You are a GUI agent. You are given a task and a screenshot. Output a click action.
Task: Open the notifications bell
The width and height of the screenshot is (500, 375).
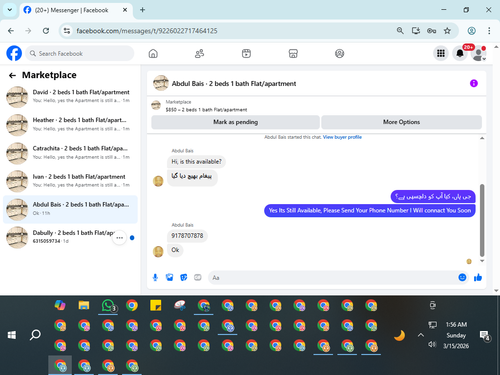460,53
